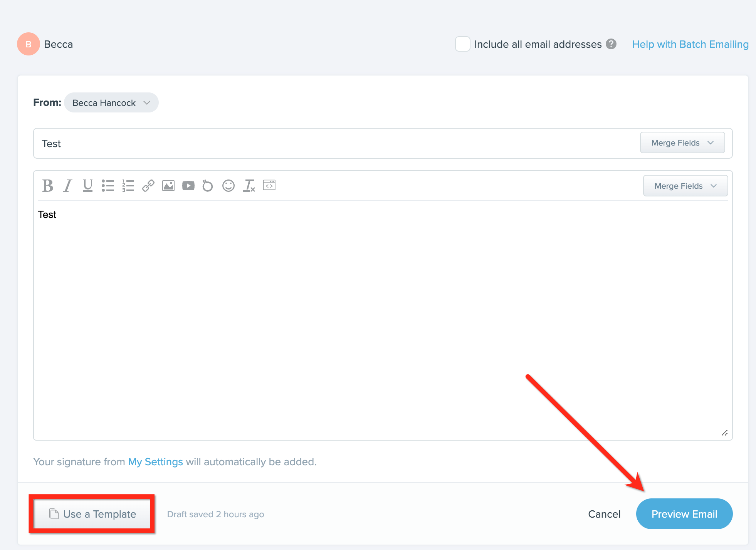Open Help with Batch Emailing link
This screenshot has width=756, height=550.
(x=690, y=44)
